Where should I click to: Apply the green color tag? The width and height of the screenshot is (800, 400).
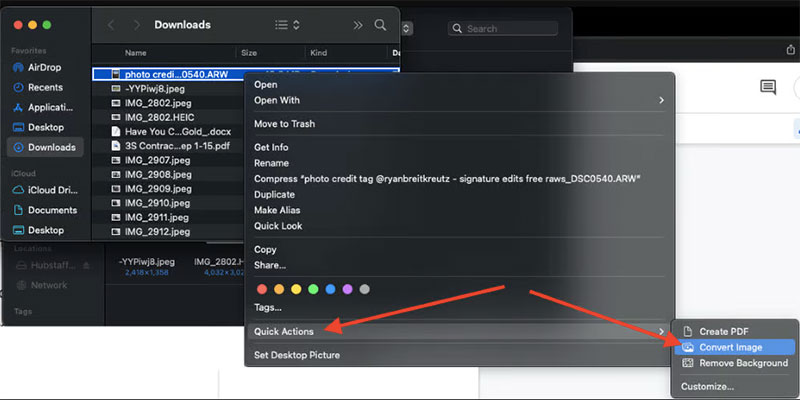pyautogui.click(x=313, y=289)
